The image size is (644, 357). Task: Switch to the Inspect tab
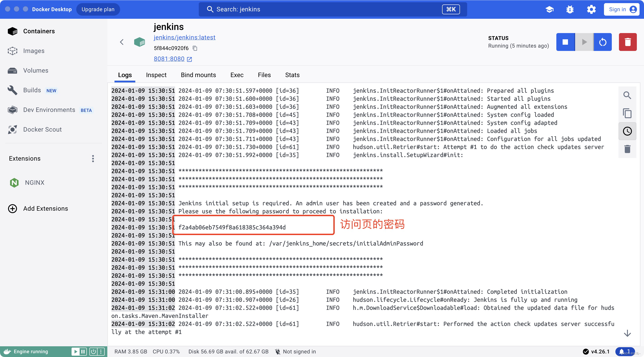coord(156,75)
